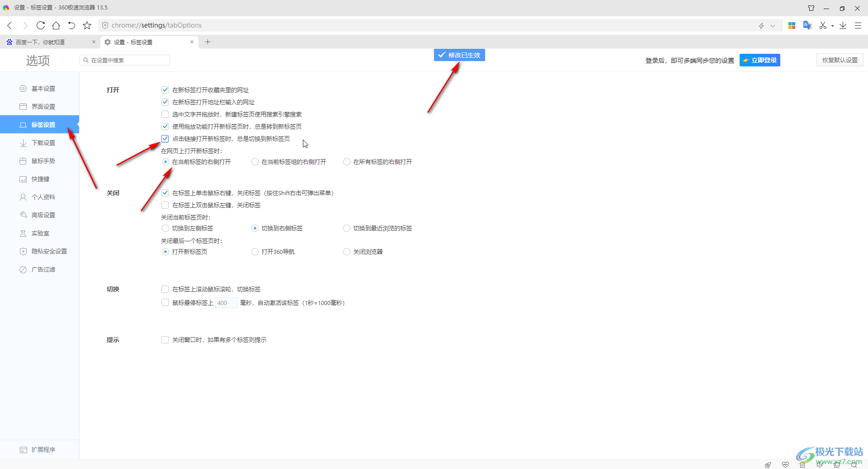Toggle 在新标签打开地址栏输入的网址 checkbox
Screen dimensions: 868x469
[x=165, y=102]
